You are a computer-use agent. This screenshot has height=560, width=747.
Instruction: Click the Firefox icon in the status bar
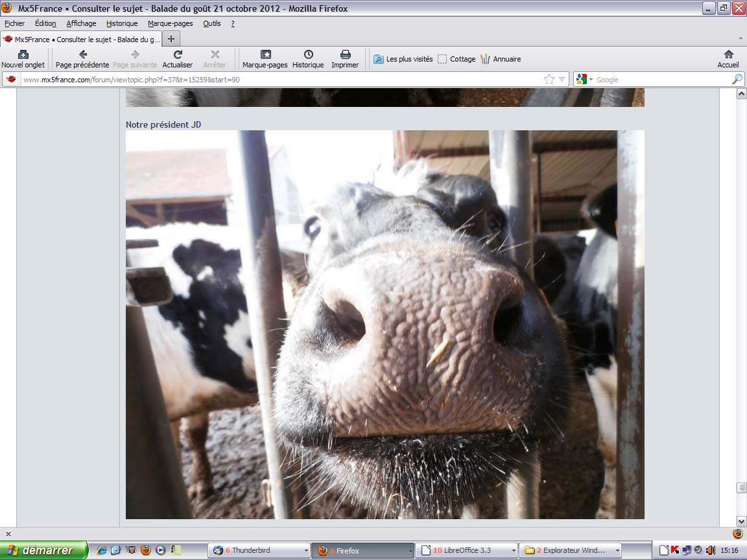click(738, 533)
